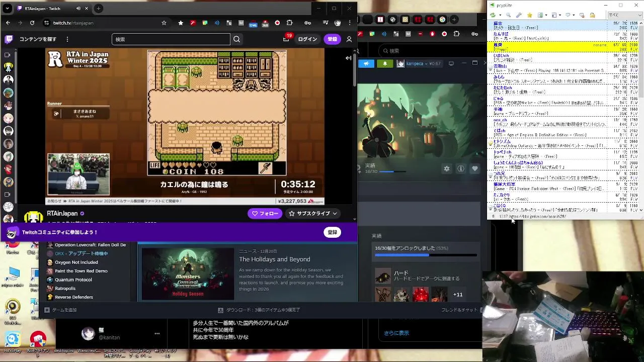Click the purple register button in Twitch header

coord(333,39)
